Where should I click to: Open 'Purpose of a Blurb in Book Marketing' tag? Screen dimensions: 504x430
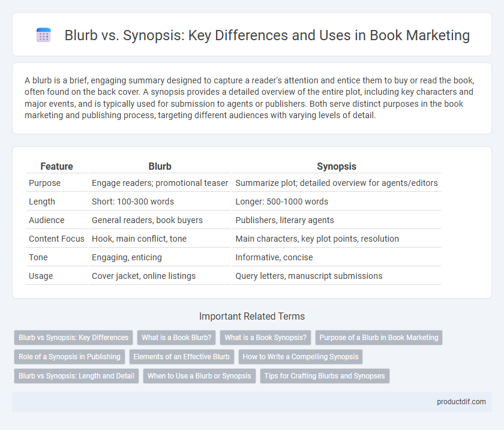tap(379, 338)
